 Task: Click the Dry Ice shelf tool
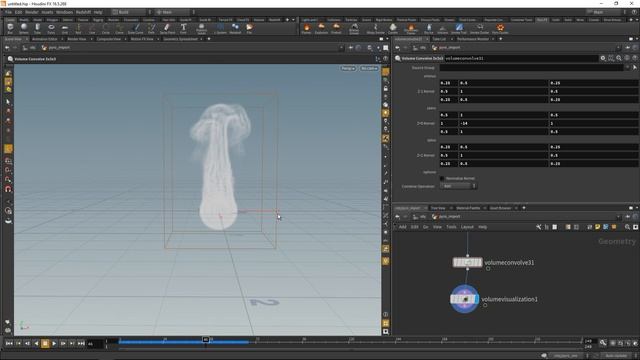tap(429, 29)
